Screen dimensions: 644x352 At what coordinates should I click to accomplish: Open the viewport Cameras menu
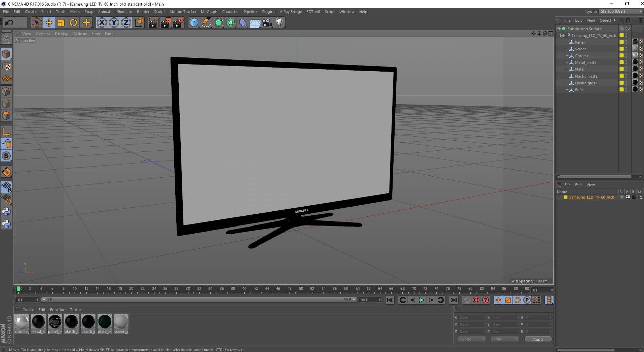(43, 34)
